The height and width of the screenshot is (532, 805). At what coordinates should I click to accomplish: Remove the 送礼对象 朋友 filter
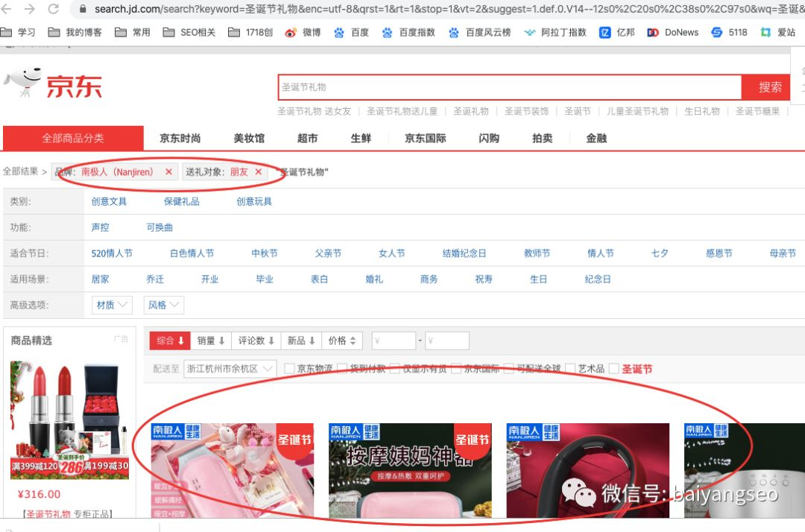(258, 172)
